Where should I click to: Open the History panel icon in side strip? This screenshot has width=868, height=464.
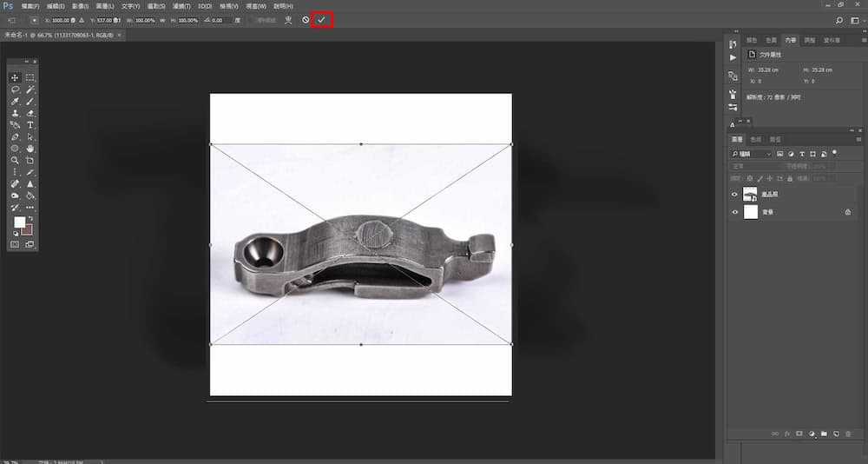pyautogui.click(x=733, y=44)
